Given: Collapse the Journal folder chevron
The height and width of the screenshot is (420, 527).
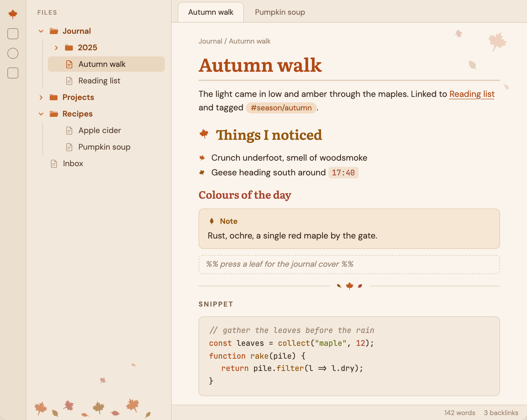Looking at the screenshot, I should [x=41, y=31].
